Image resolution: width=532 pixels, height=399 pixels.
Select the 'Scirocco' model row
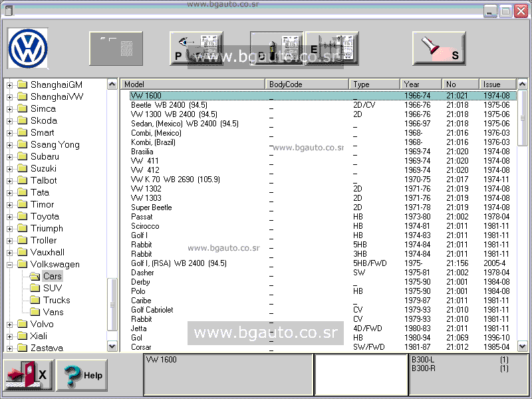[x=323, y=226]
